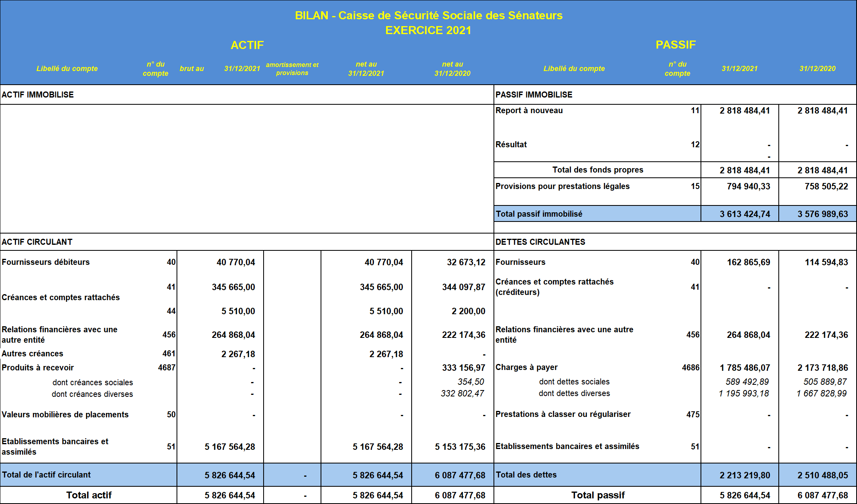This screenshot has width=857, height=504.
Task: Click the DETTES CIRCULANTES row header
Action: (x=540, y=242)
